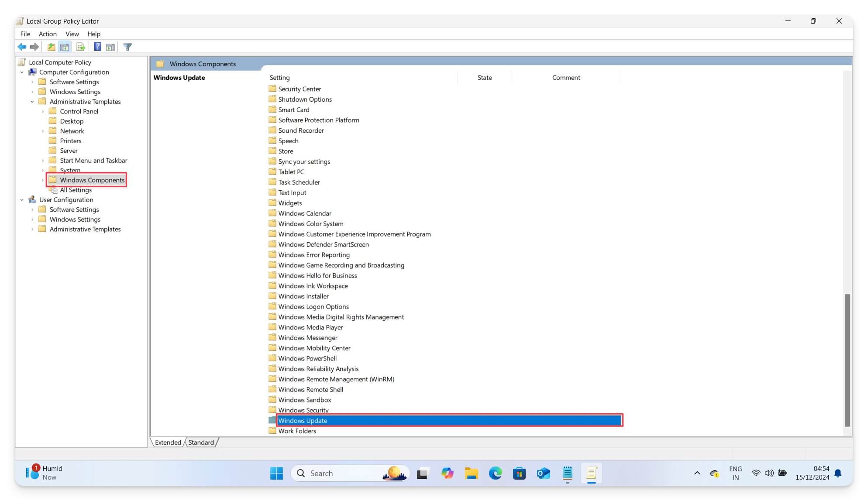Open the View menu
Screen dimensions: 868x501
pyautogui.click(x=72, y=34)
